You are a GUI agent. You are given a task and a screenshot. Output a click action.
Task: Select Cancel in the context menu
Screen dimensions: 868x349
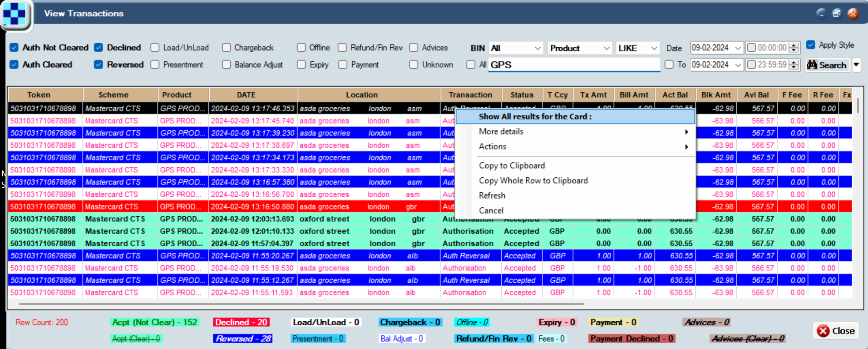coord(575,210)
